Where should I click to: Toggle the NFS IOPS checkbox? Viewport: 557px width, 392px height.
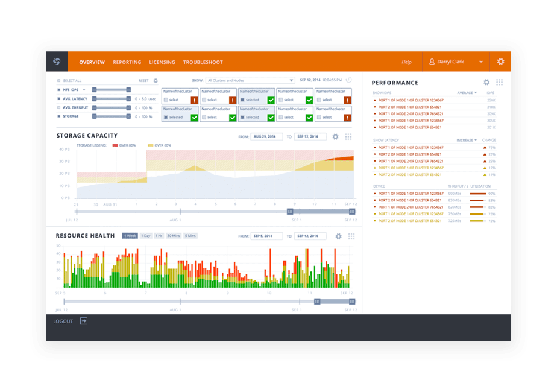59,90
